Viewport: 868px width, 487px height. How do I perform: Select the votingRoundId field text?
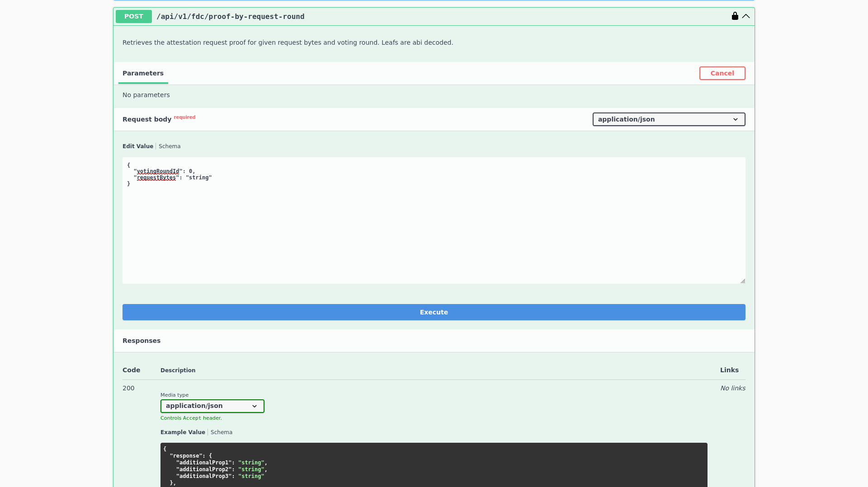157,171
